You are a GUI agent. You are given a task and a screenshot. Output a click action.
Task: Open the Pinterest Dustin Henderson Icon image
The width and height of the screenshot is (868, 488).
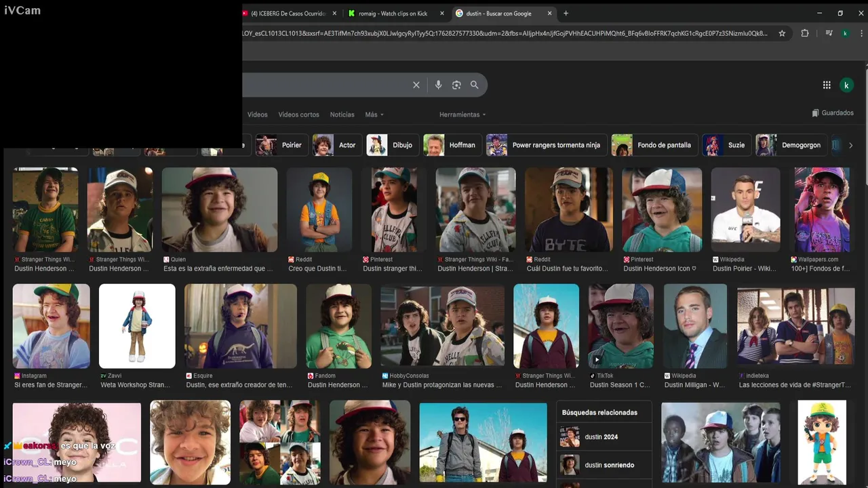tap(662, 209)
